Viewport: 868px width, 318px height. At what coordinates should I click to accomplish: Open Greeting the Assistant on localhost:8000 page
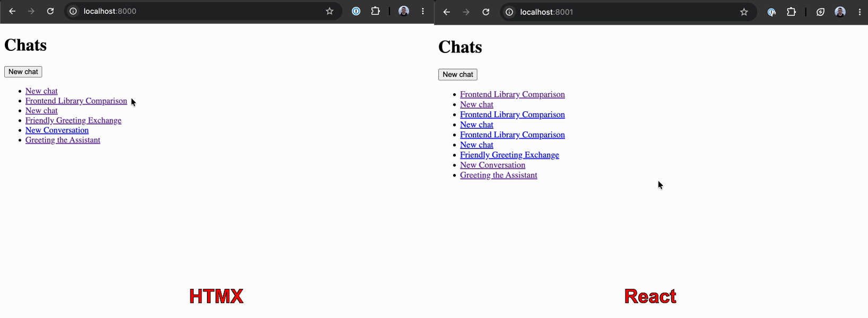click(63, 140)
